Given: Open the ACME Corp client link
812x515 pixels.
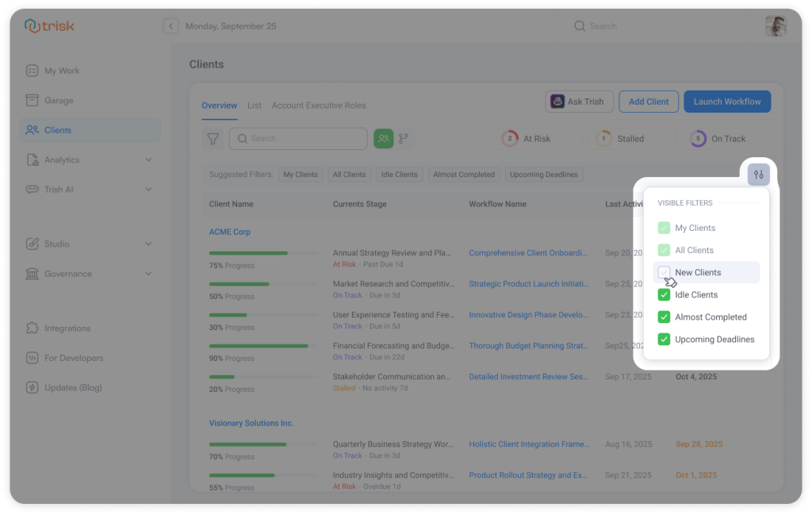Looking at the screenshot, I should click(x=229, y=232).
